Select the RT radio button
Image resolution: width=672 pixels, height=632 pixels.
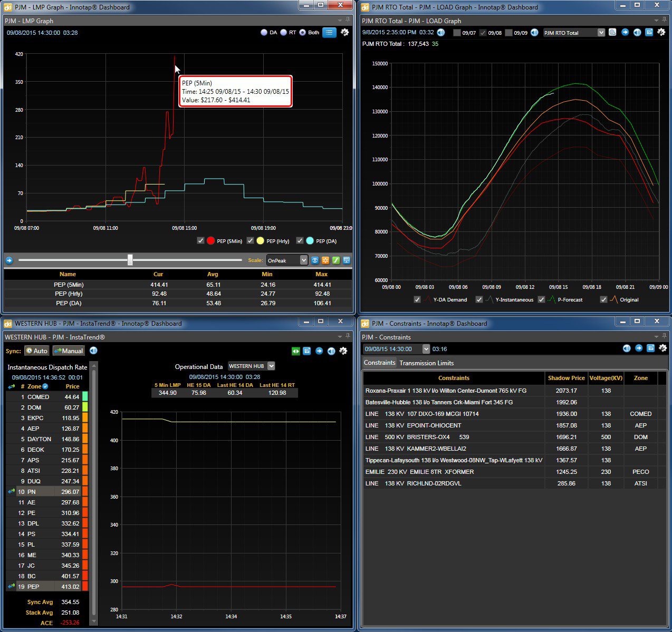click(x=284, y=33)
